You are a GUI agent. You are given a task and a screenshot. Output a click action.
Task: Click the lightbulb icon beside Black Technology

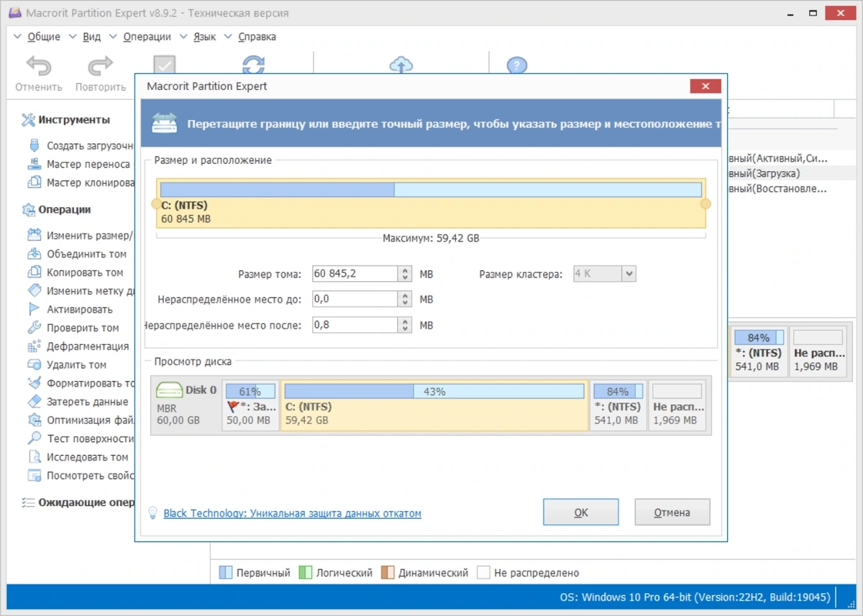click(x=152, y=513)
